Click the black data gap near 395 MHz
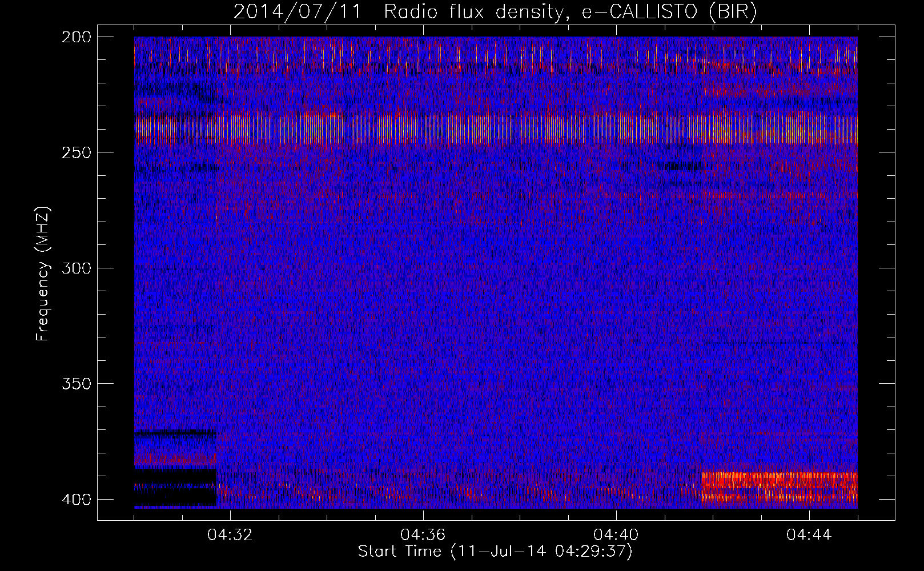This screenshot has width=924, height=571. pyautogui.click(x=175, y=488)
